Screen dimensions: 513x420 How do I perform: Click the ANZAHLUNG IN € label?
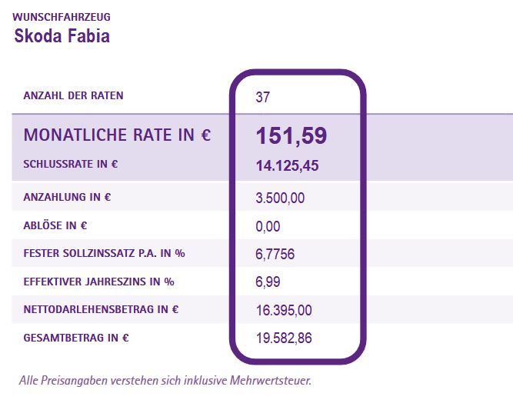pyautogui.click(x=68, y=198)
